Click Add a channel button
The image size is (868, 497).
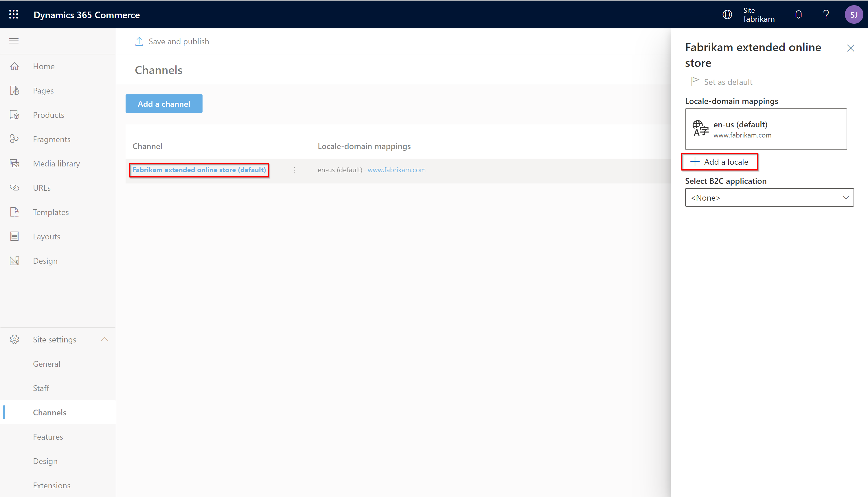164,104
